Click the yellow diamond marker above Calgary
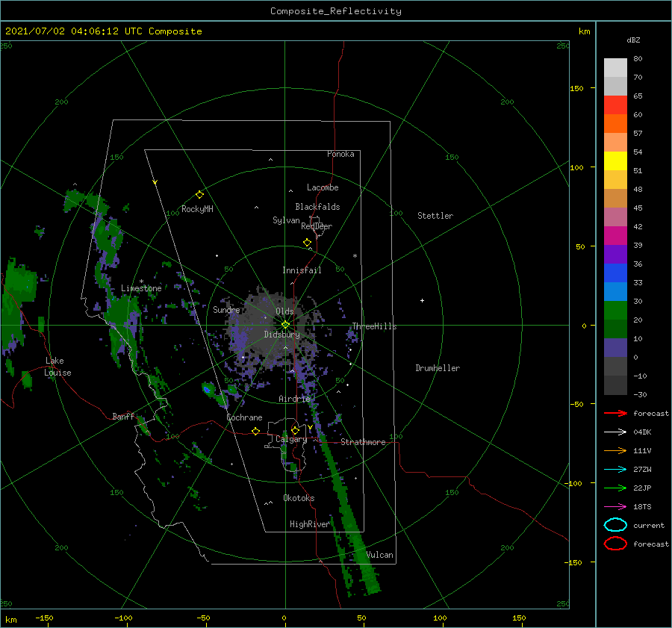The width and height of the screenshot is (672, 628). [x=295, y=430]
